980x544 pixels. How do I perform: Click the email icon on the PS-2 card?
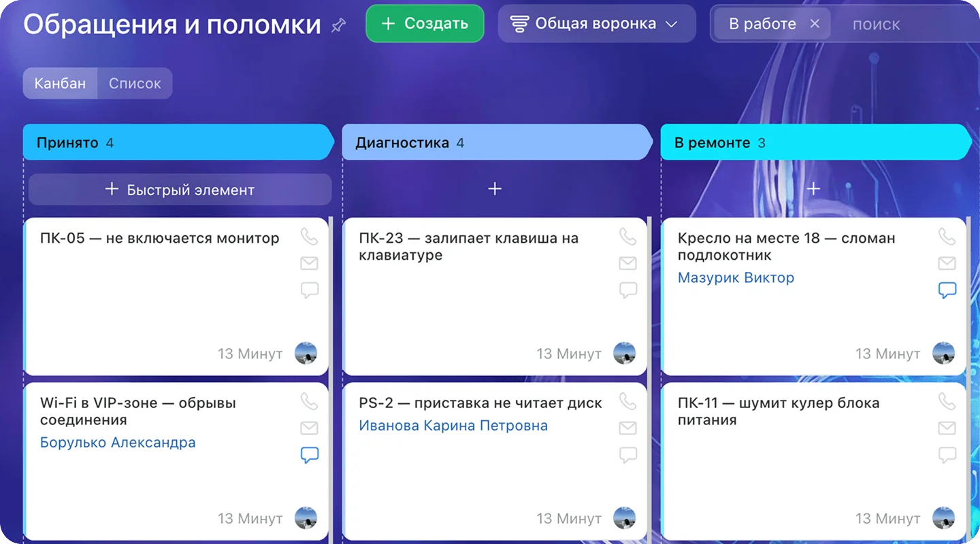point(627,428)
